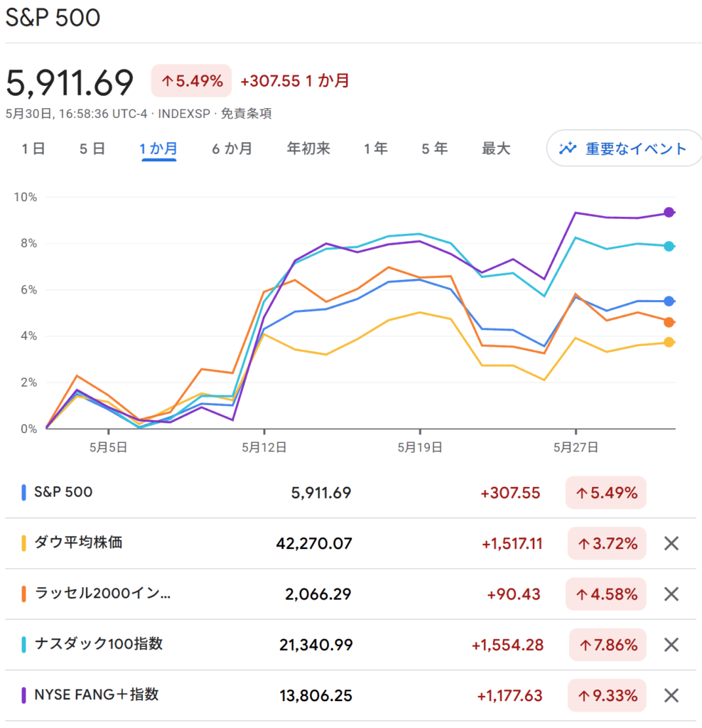Click the ↑7.86% badge in Nasdaq row
The width and height of the screenshot is (702, 728).
pos(607,644)
